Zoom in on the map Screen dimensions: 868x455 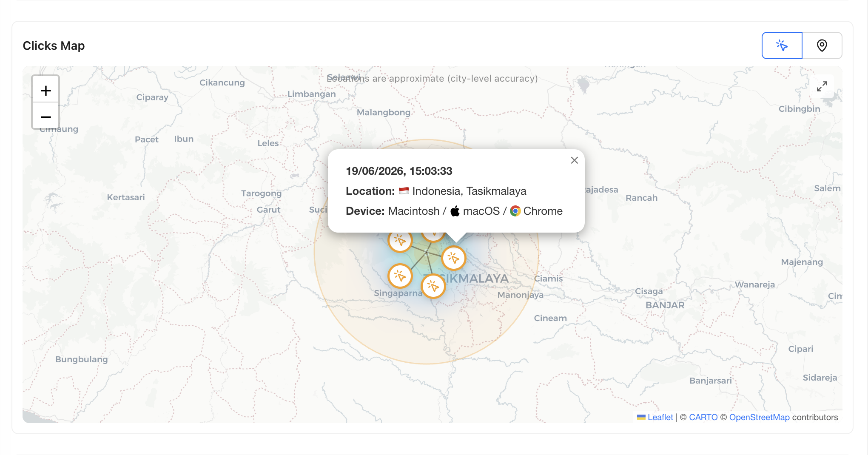(x=46, y=90)
